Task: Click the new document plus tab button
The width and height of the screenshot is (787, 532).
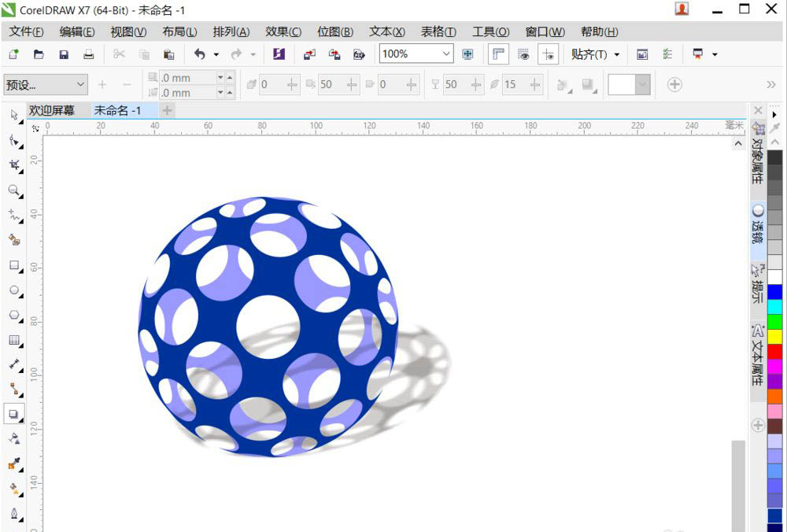Action: (167, 111)
